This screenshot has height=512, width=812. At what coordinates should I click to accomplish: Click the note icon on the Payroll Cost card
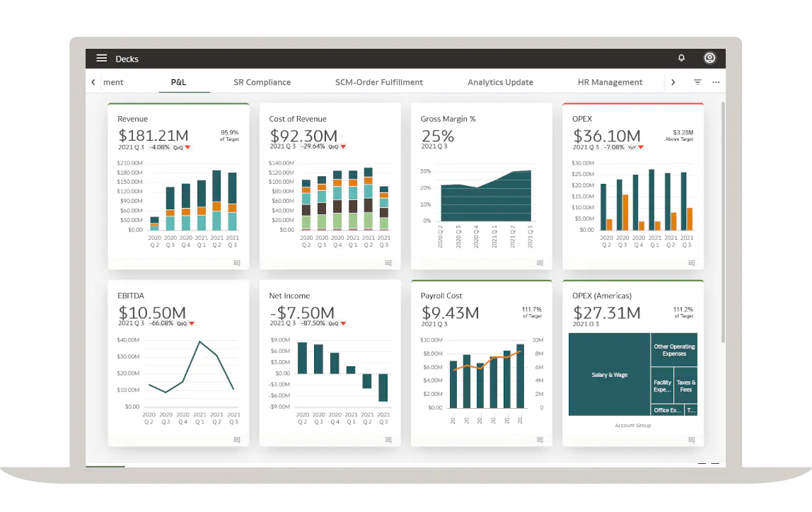tap(540, 439)
